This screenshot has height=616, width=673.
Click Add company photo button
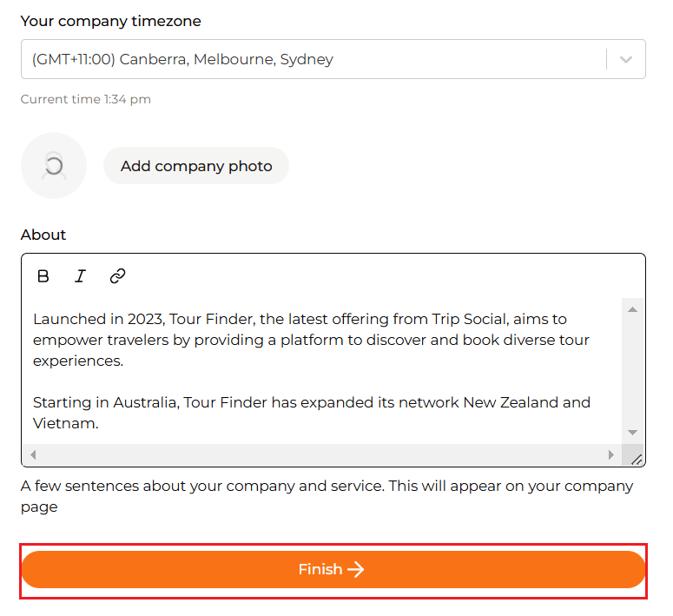196,166
